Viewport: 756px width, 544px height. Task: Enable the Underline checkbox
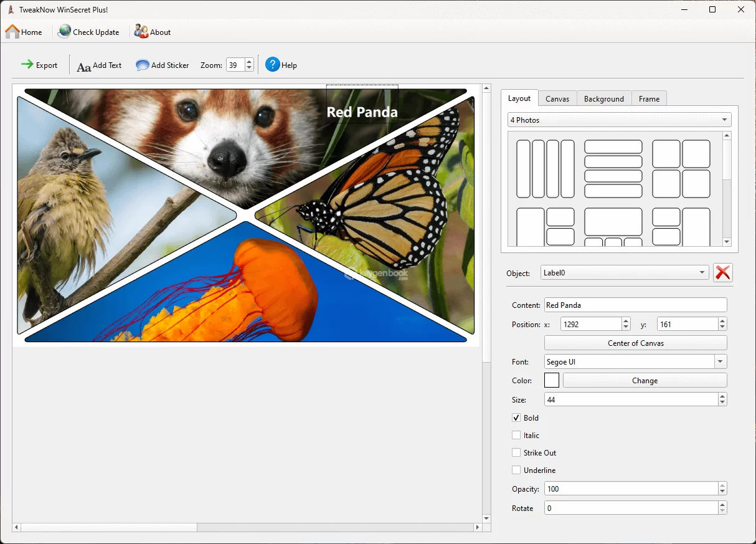click(x=516, y=470)
